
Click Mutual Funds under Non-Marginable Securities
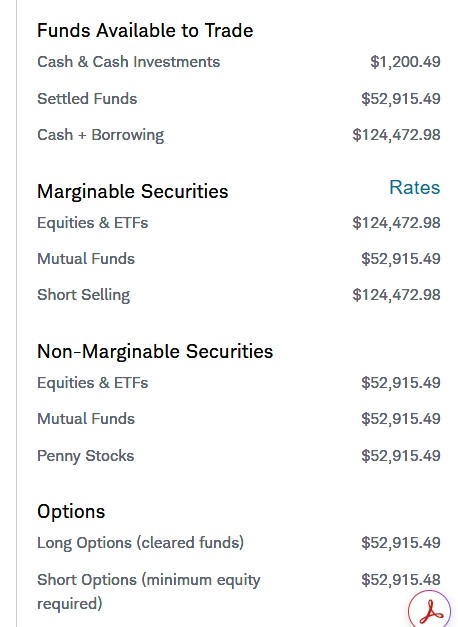coord(86,419)
